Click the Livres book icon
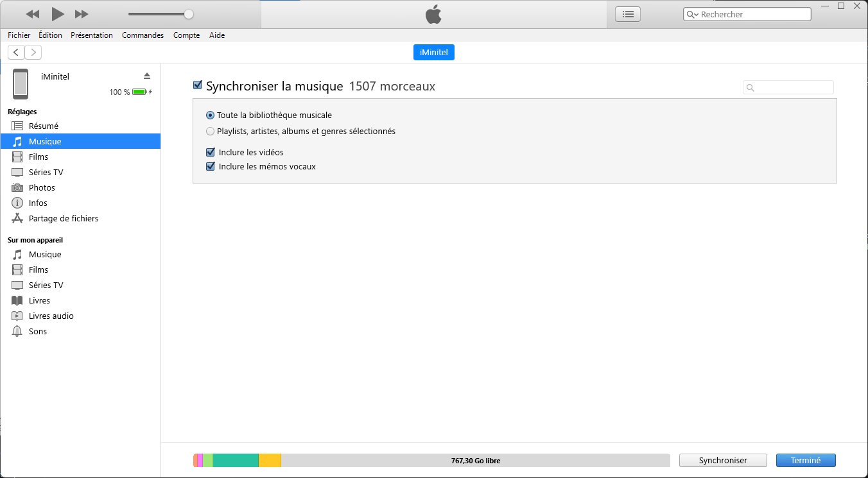The image size is (868, 478). (x=17, y=300)
